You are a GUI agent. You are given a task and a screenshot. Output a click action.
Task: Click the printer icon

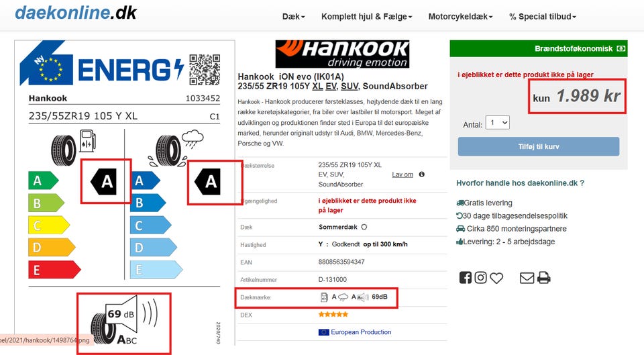tap(544, 278)
